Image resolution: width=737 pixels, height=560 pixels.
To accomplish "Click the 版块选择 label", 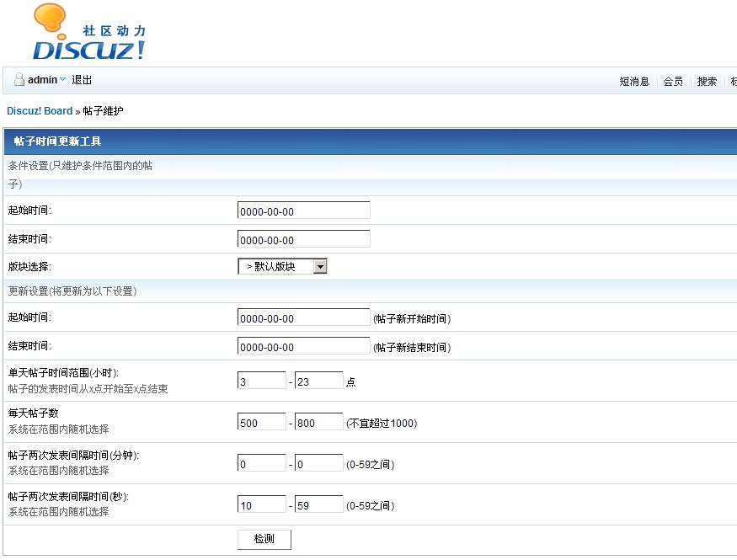I will pos(29,266).
